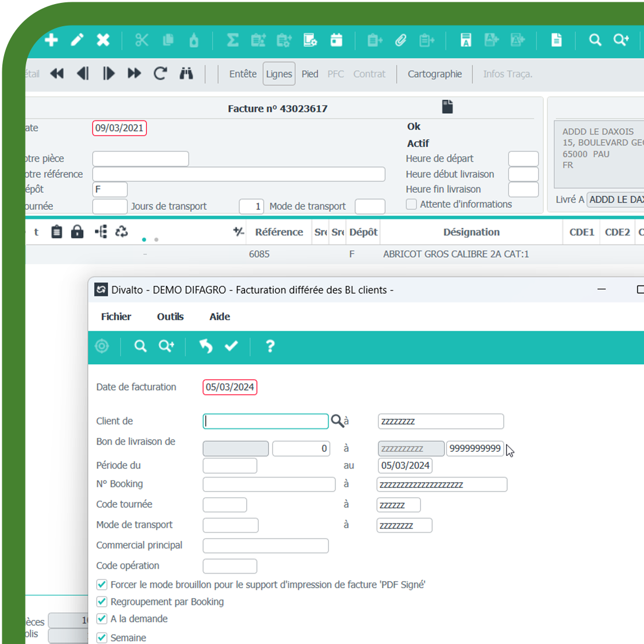
Task: Click the plus icon to add new record
Action: [x=51, y=40]
